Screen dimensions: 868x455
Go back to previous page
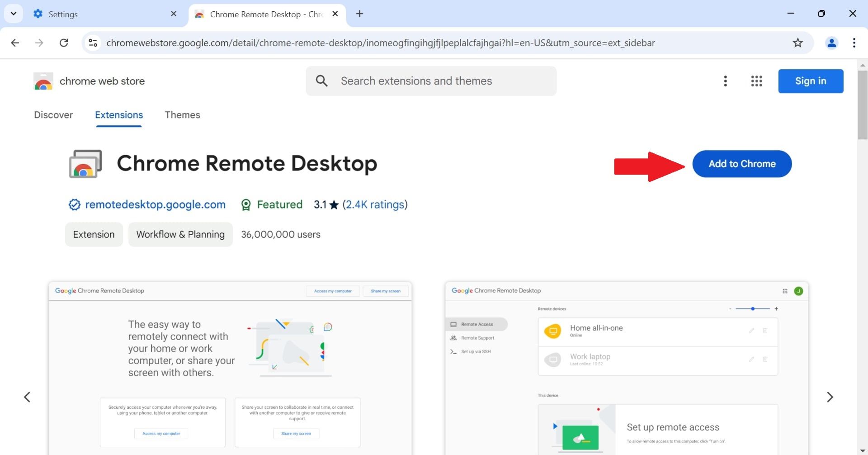point(15,43)
